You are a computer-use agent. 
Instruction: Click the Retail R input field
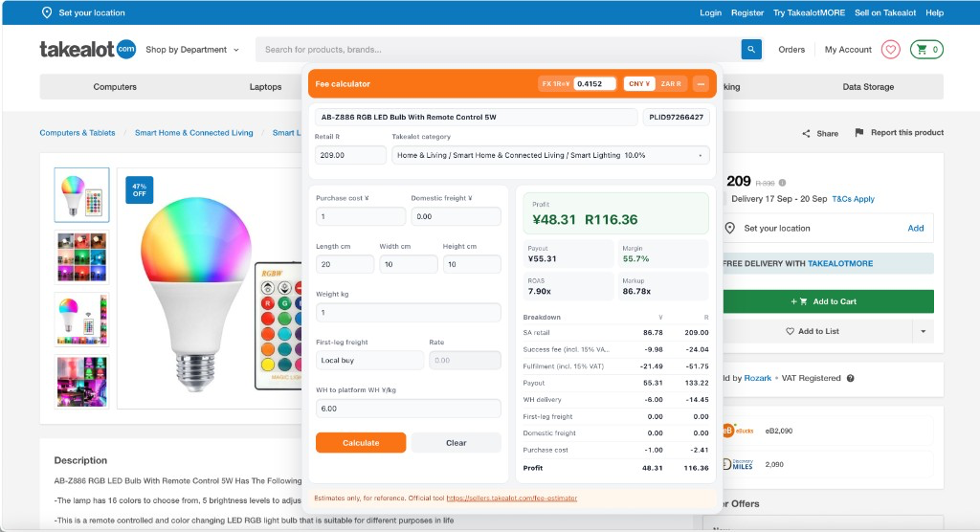pyautogui.click(x=350, y=155)
